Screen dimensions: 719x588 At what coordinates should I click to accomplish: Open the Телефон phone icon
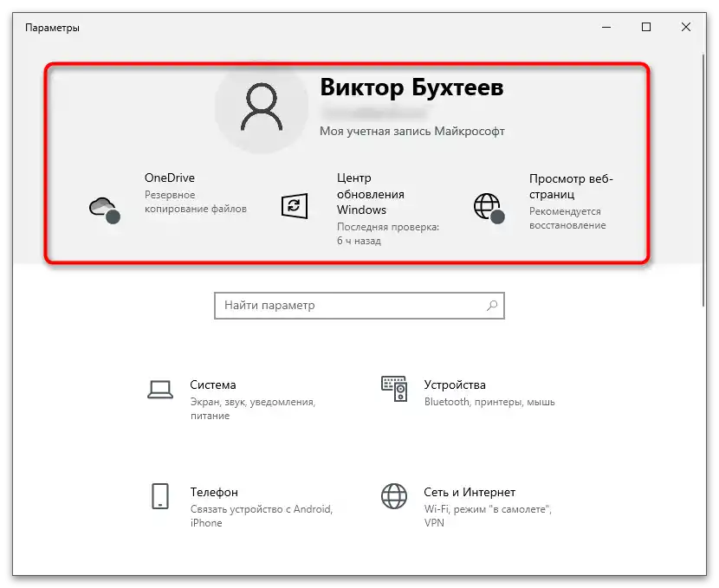160,496
